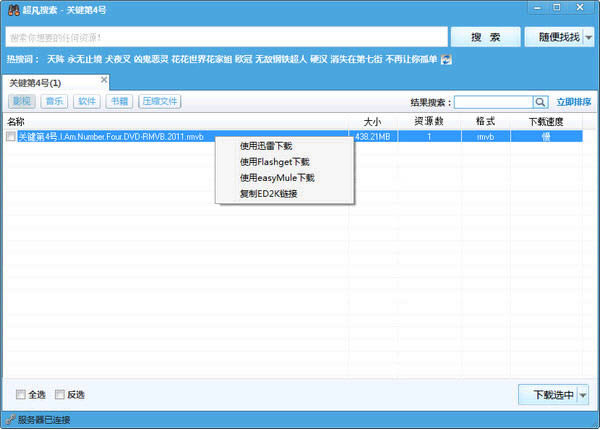Focus the main resource search field
Viewport: 600px width, 430px height.
coord(225,37)
